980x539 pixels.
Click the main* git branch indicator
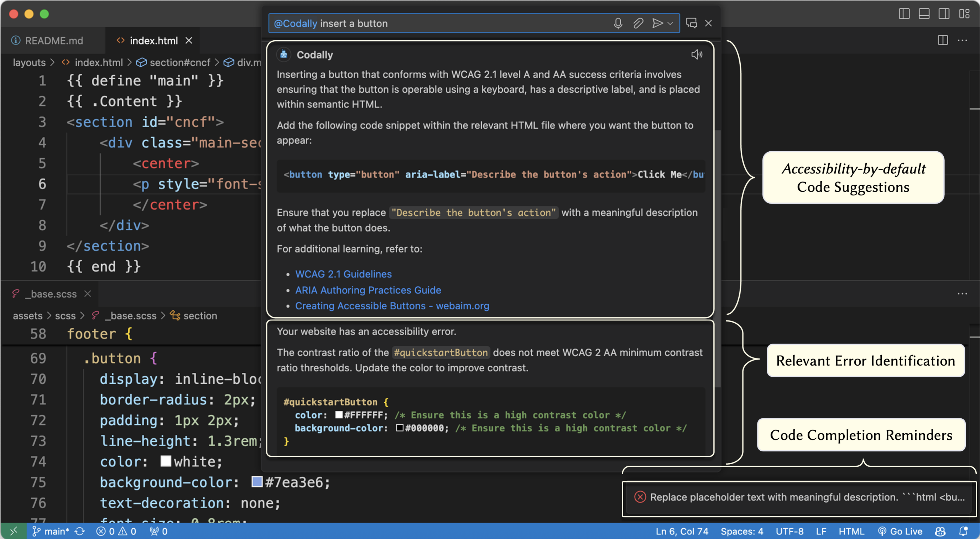pyautogui.click(x=51, y=532)
